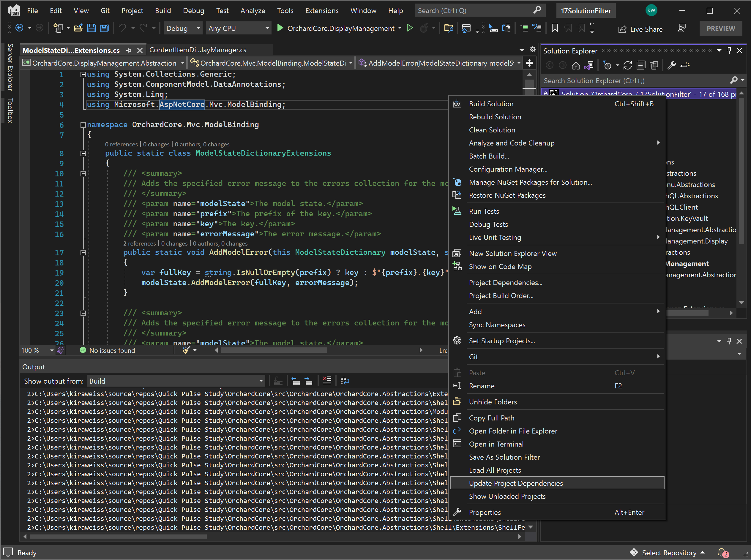This screenshot has width=751, height=560.
Task: Expand the Any CPU platform dropdown
Action: click(266, 28)
